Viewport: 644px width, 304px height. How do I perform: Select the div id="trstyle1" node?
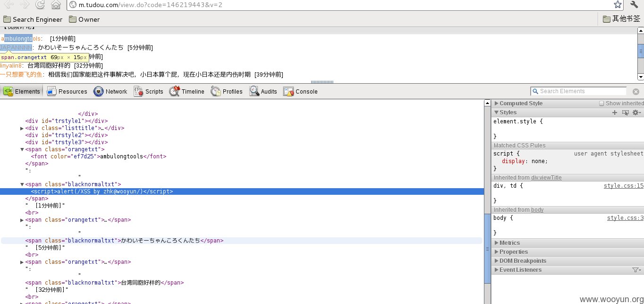click(x=67, y=121)
